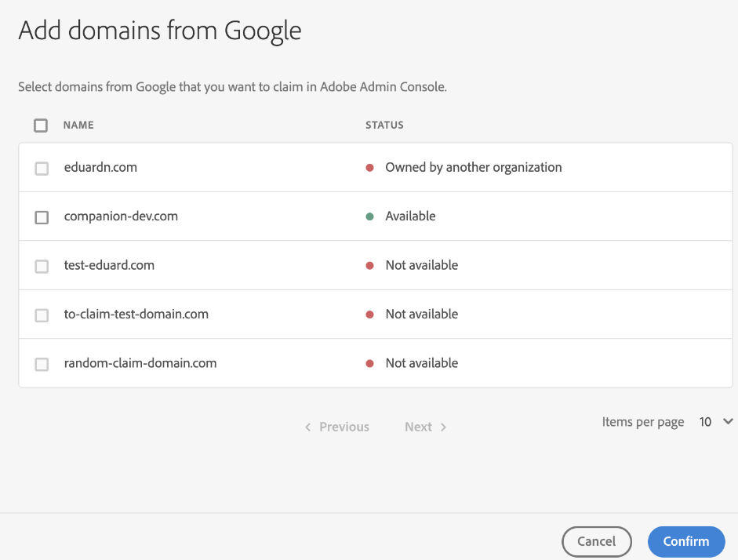Check the to-claim-test-domain.com checkbox
738x560 pixels.
click(x=42, y=314)
